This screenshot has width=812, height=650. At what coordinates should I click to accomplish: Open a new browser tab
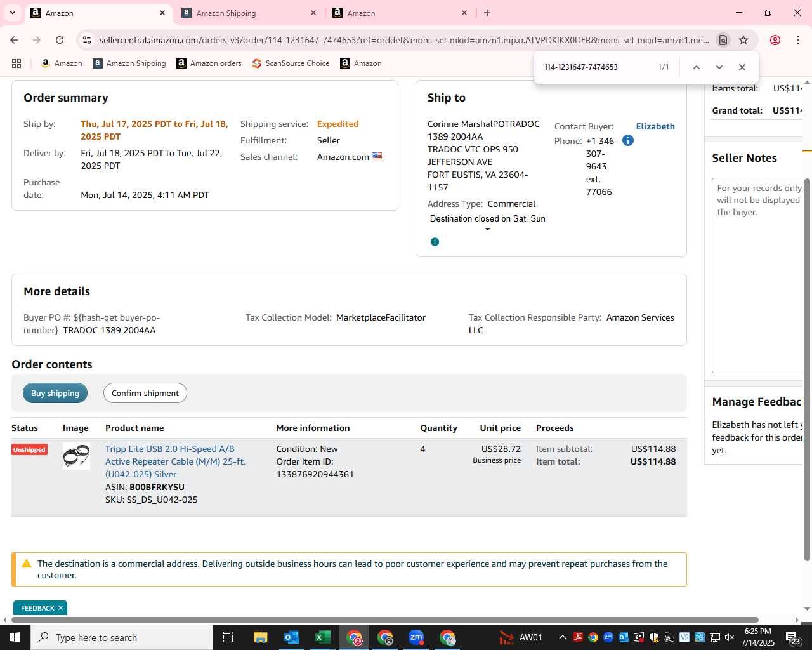coord(487,13)
